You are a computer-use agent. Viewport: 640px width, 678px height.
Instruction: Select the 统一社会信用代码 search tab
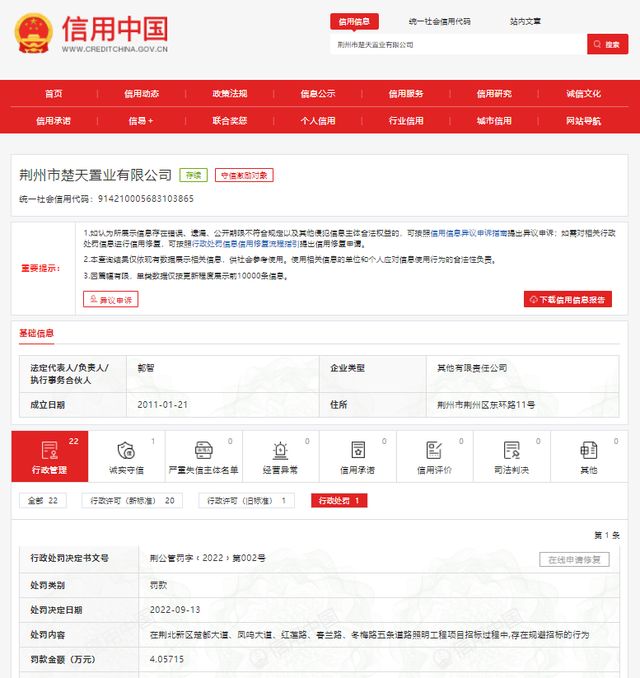pyautogui.click(x=439, y=21)
